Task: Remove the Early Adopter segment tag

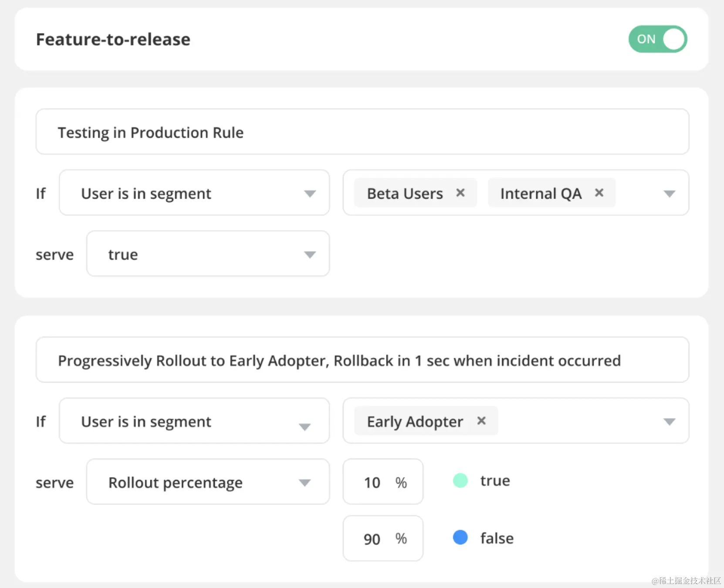Action: (481, 421)
